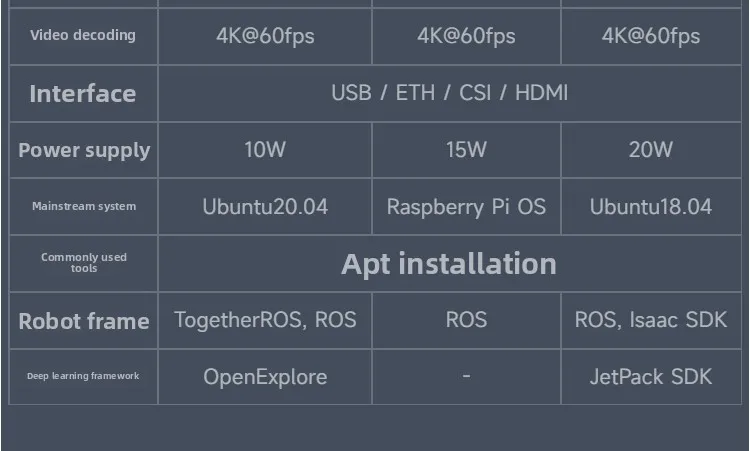750x451 pixels.
Task: Select the Power supply row label
Action: tap(84, 150)
